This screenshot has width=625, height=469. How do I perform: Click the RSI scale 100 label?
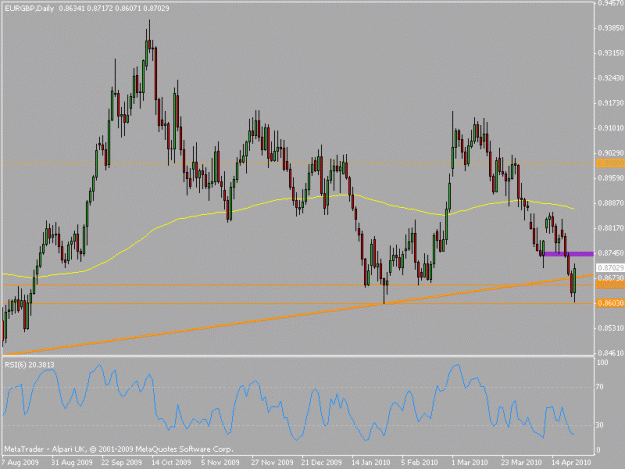point(602,362)
